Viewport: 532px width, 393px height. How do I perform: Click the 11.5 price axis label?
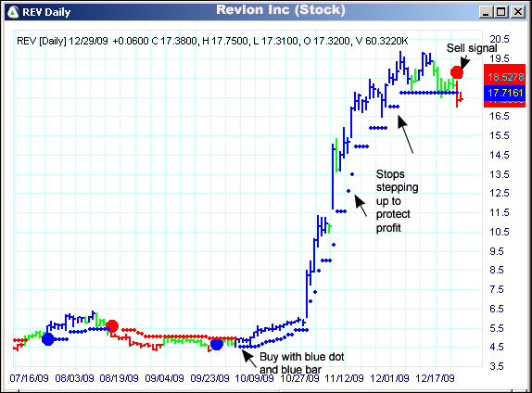(x=499, y=212)
